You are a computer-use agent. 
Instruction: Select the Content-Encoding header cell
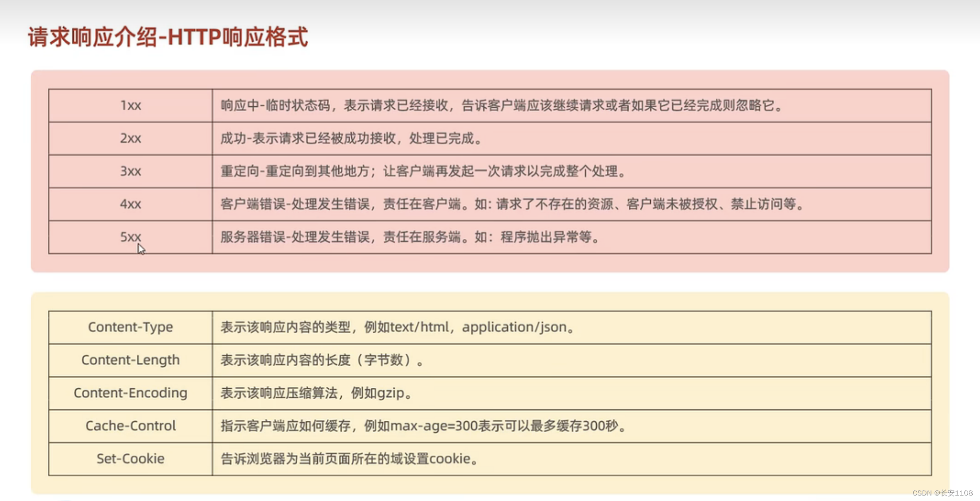click(131, 393)
